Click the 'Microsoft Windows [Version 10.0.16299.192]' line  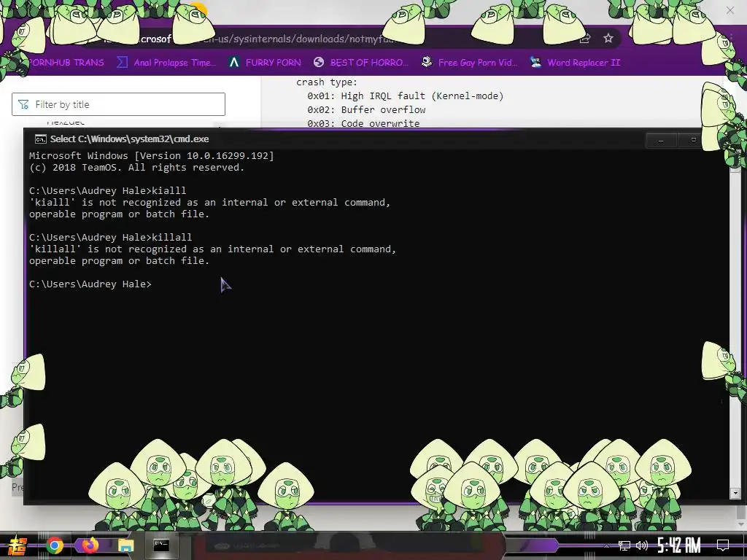[152, 156]
